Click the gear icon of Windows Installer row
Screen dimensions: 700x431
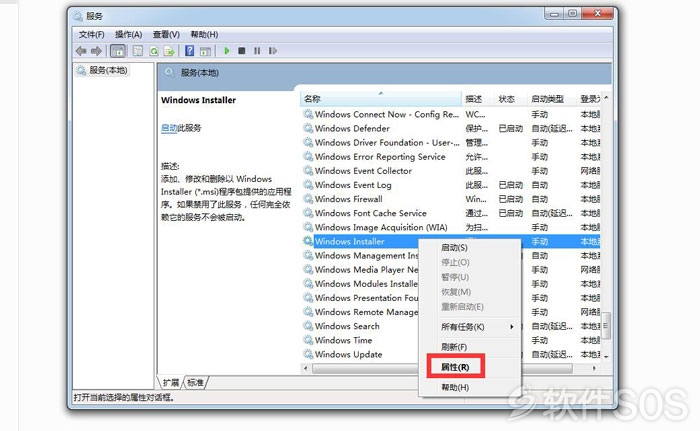pyautogui.click(x=308, y=241)
